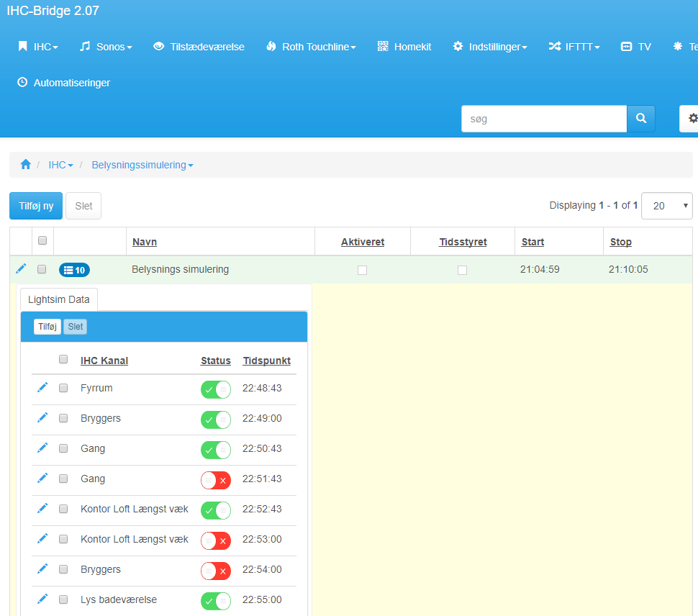Turn on the 22:53:00 Kontor Loft switch

pos(215,540)
